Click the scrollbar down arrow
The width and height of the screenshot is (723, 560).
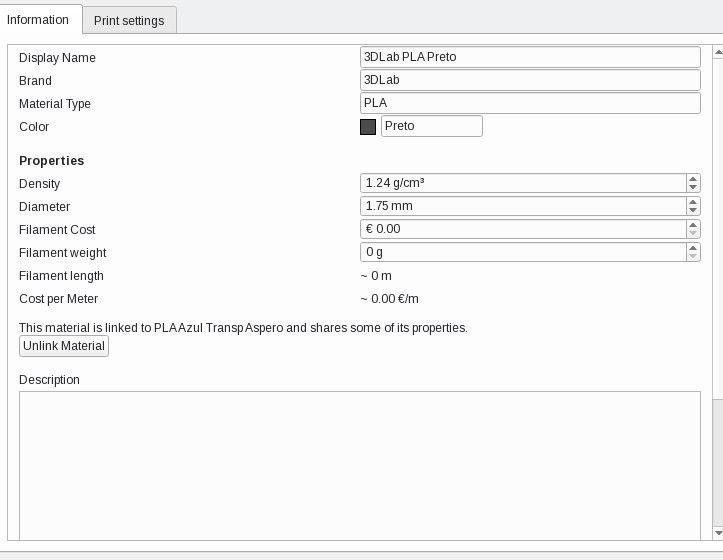coord(718,533)
